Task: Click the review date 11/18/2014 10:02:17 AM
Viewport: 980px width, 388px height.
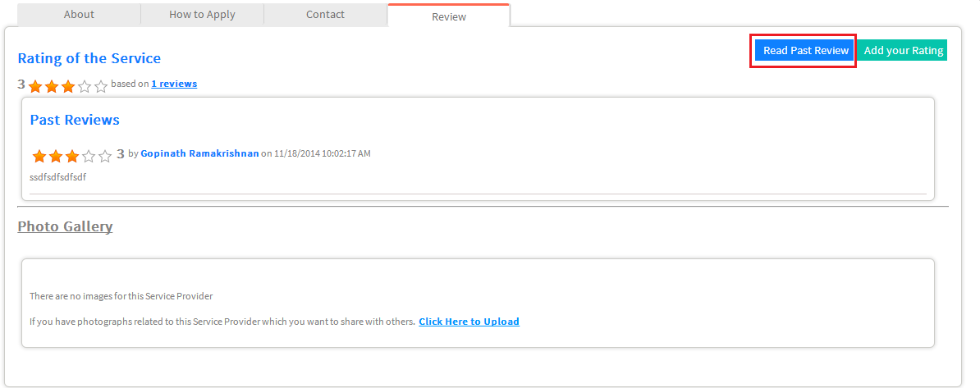Action: tap(322, 153)
